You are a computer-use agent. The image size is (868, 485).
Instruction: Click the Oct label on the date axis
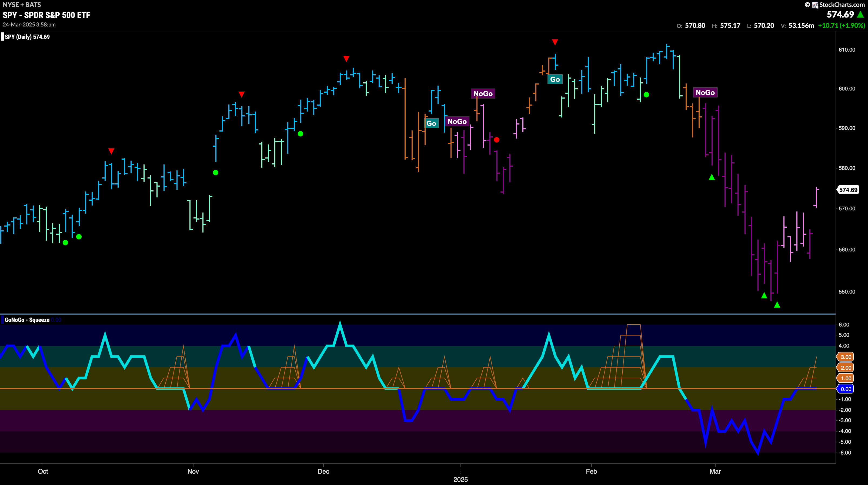pos(43,471)
